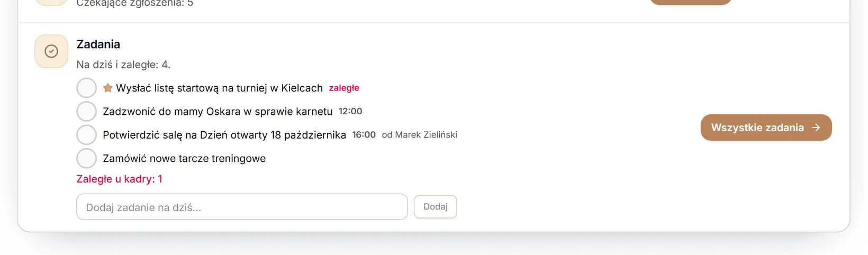Focus the 'Dodaj zadanie na dziś...' input
The image size is (868, 255).
(242, 207)
